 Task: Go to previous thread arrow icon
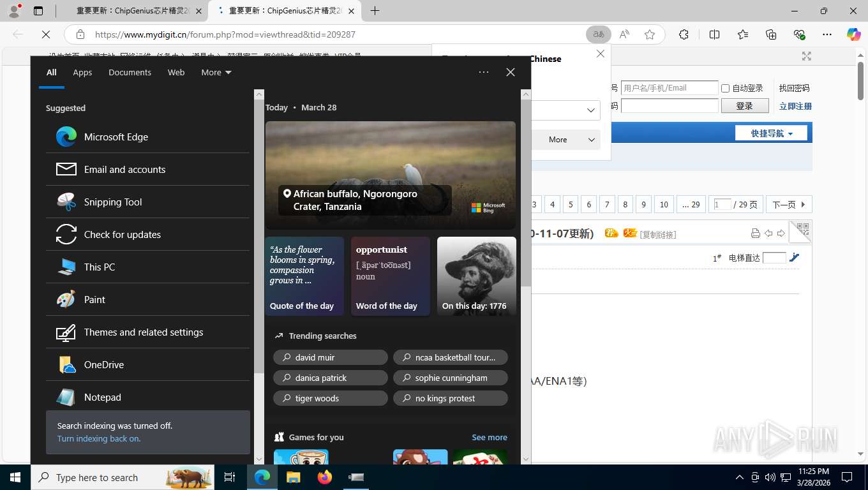pos(768,234)
